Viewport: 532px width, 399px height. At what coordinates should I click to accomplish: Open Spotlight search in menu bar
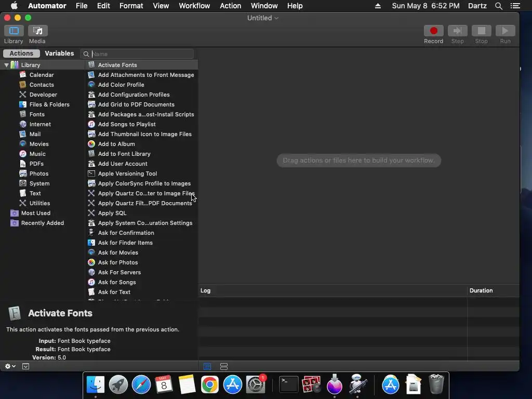click(x=498, y=6)
